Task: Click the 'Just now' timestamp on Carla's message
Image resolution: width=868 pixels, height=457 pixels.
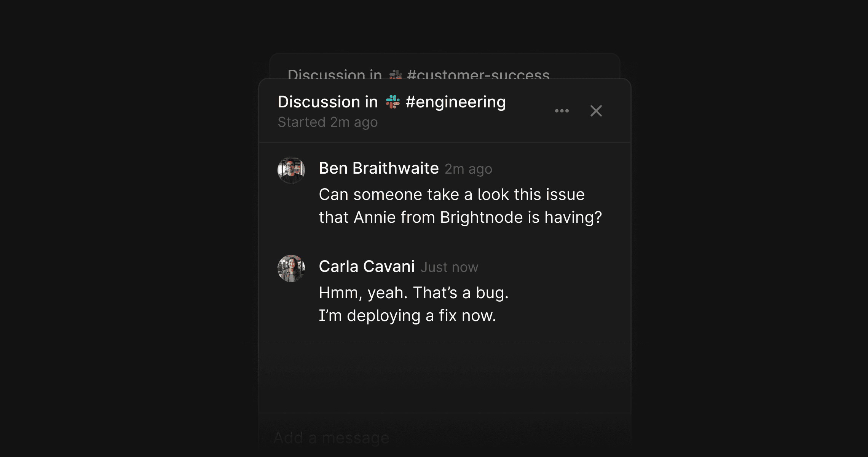Action: [449, 267]
